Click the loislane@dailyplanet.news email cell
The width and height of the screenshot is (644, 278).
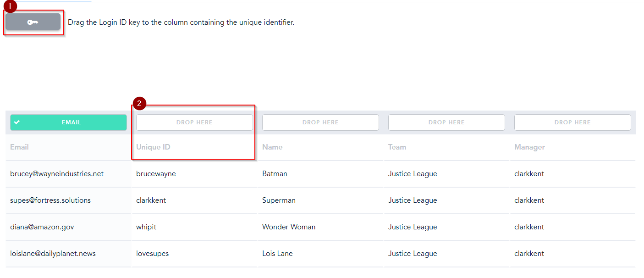click(53, 254)
